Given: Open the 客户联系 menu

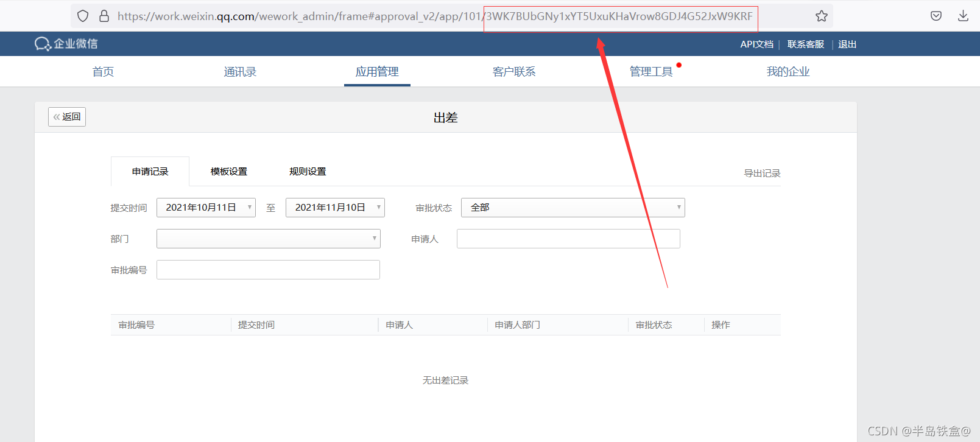Looking at the screenshot, I should pos(514,72).
